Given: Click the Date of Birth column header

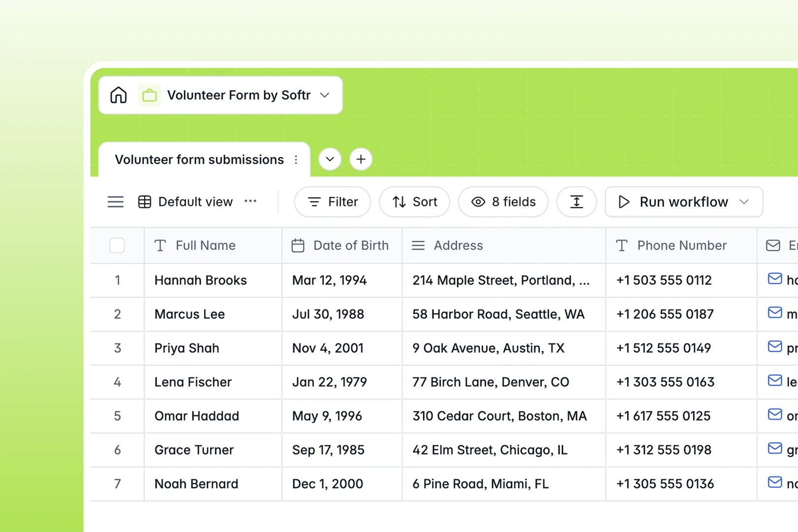Looking at the screenshot, I should pos(342,245).
